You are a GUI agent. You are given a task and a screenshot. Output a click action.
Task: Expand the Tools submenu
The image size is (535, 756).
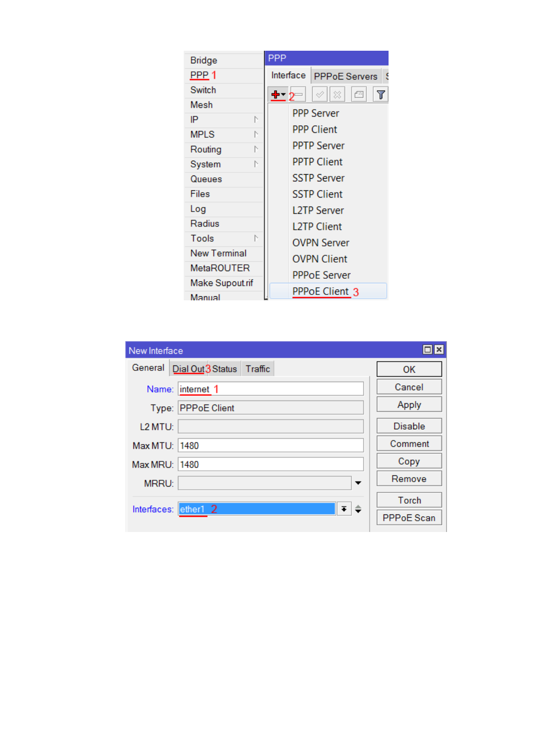256,238
